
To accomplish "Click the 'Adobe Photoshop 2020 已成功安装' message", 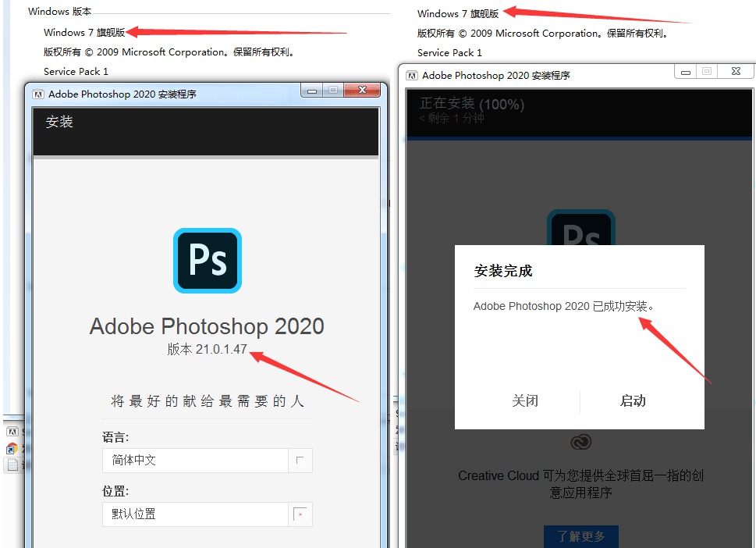I will [563, 306].
